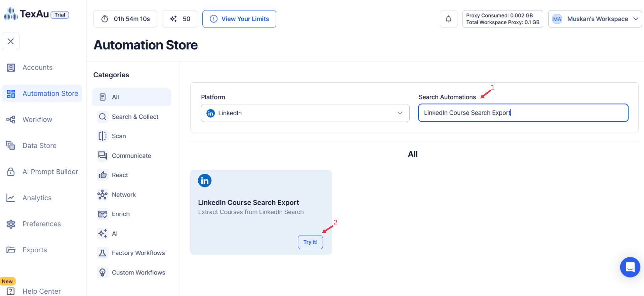Click the Exports folder icon
Image resolution: width=644 pixels, height=296 pixels.
(11, 250)
